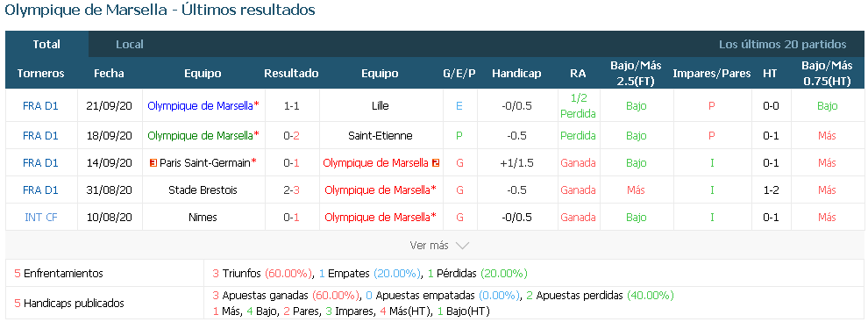Click red card icon beside Paris Saint-Germain
The height and width of the screenshot is (322, 868).
(x=153, y=163)
